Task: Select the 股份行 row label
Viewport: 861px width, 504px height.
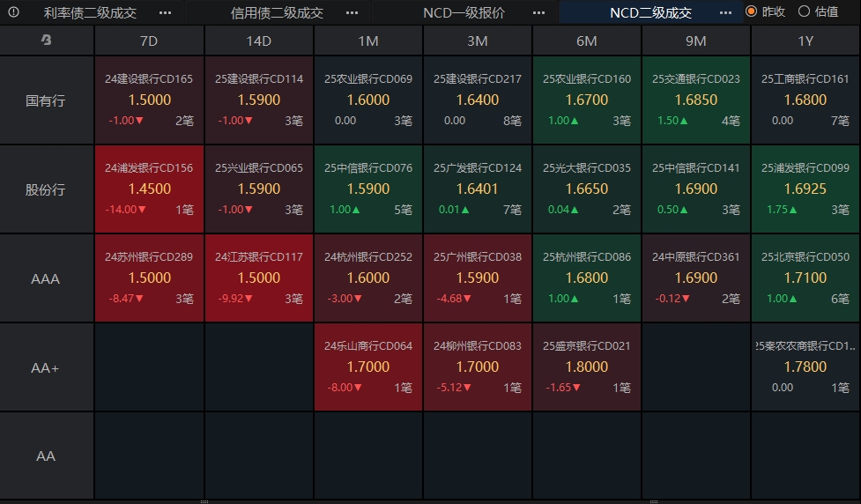Action: coord(46,189)
